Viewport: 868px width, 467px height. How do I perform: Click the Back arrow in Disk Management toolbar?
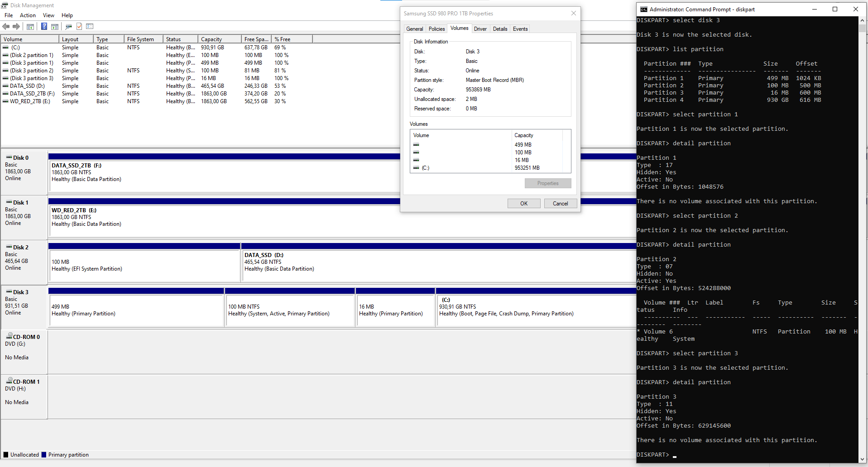click(6, 27)
